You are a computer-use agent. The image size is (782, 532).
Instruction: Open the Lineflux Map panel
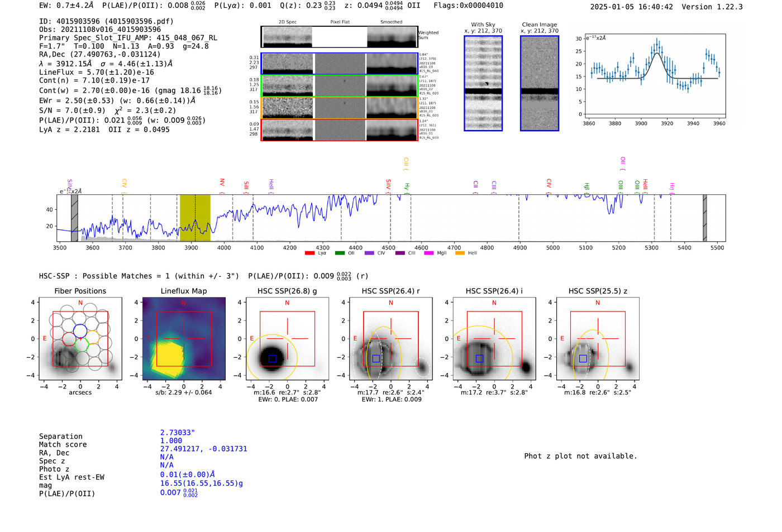(184, 339)
